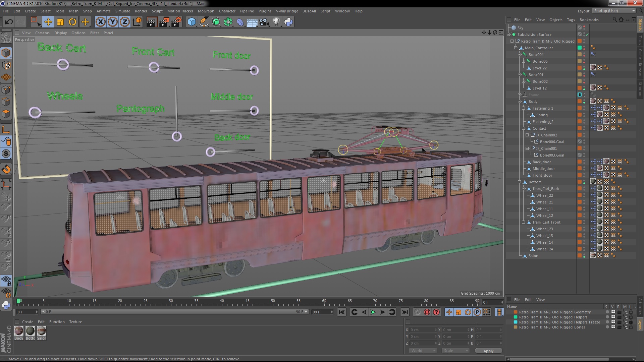Collapse Subdivision Surface tree node
This screenshot has width=644, height=362.
point(508,35)
